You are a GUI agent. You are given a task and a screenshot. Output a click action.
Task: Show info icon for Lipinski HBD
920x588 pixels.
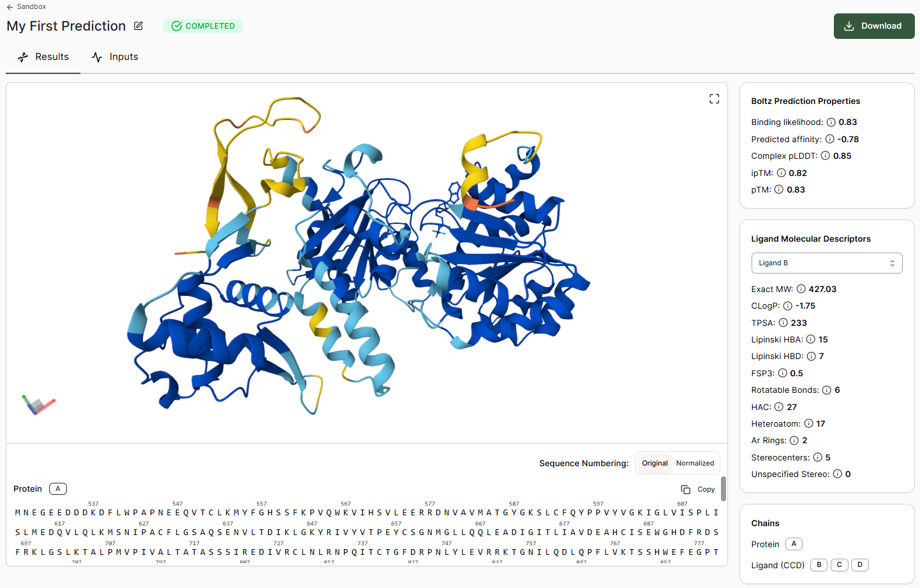pyautogui.click(x=811, y=356)
